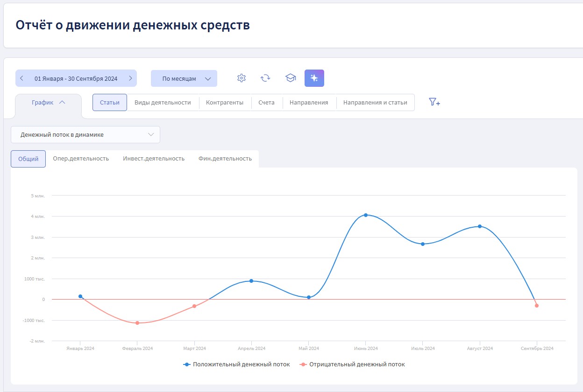Screen dimensions: 583x392
Task: Click the June 2024 peak data point
Action: tap(366, 215)
